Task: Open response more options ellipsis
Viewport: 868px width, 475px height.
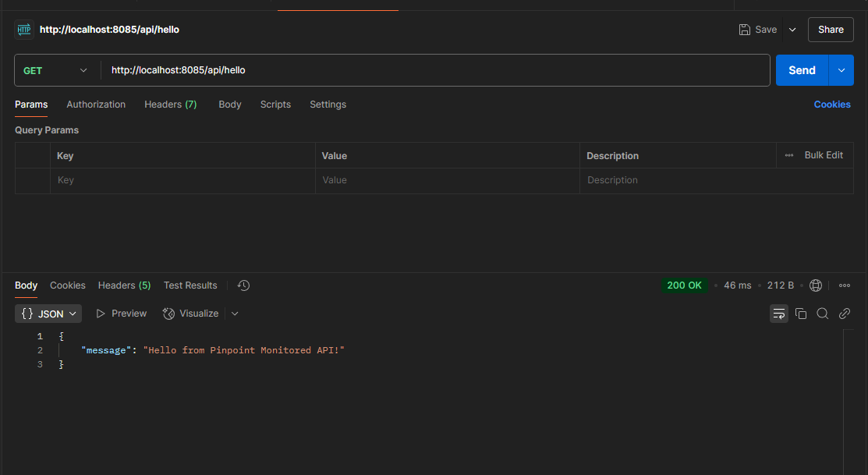Action: coord(844,285)
